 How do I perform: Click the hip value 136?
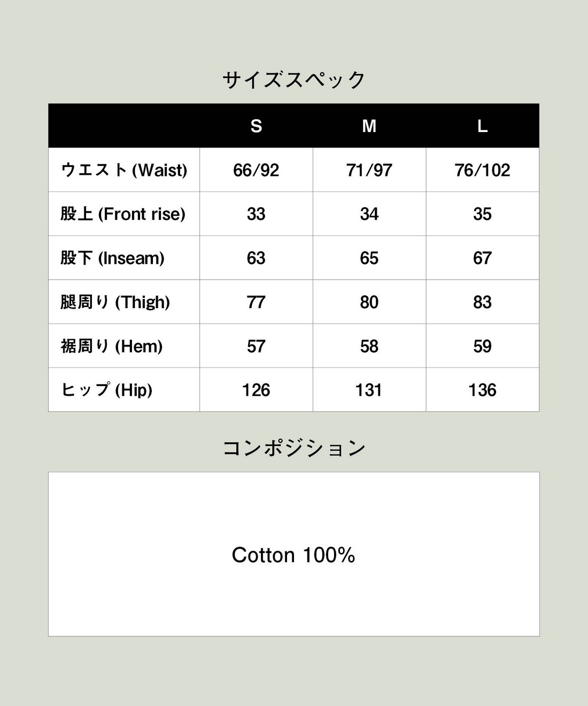click(x=482, y=390)
